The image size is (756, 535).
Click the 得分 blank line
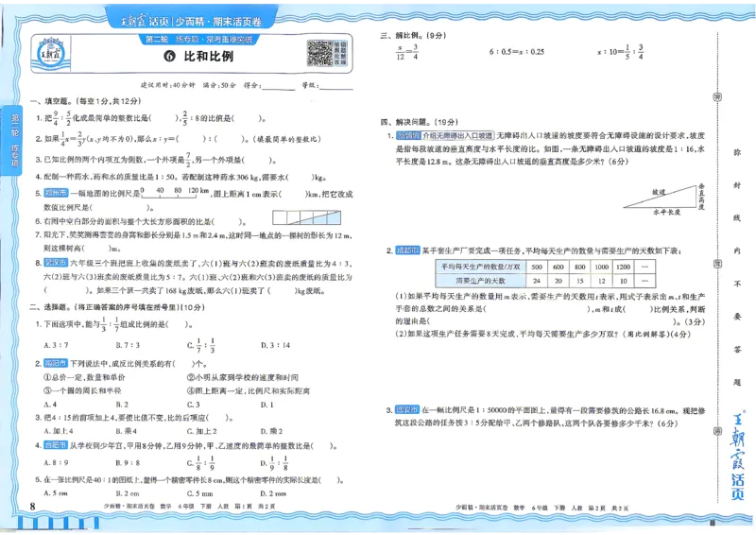click(x=278, y=87)
